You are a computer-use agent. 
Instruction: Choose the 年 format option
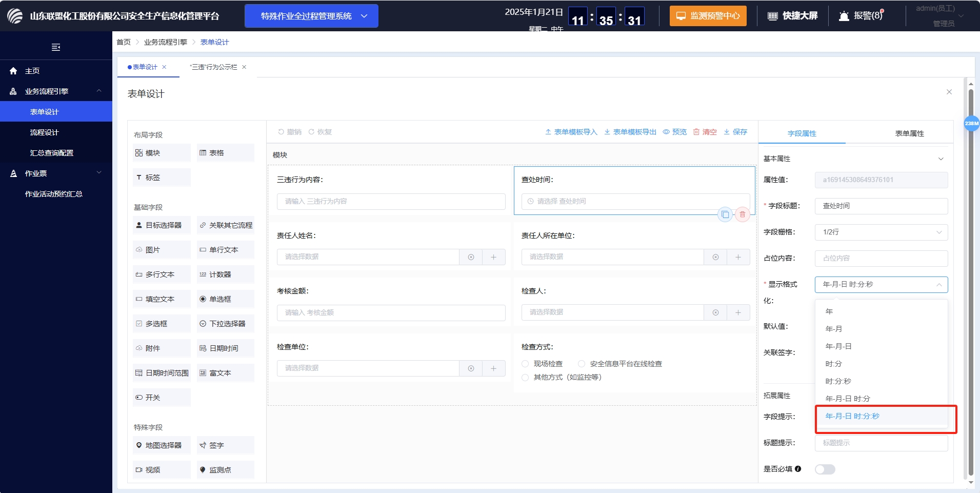[881, 311]
